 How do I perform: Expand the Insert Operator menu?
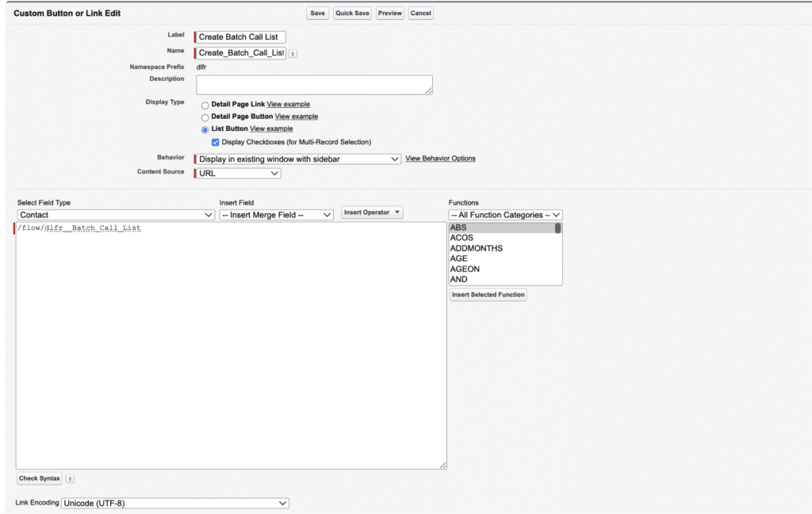(x=372, y=213)
